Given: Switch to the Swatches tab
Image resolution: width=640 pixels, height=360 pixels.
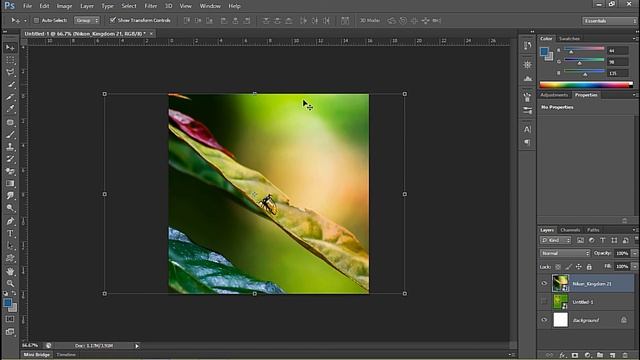Looking at the screenshot, I should tap(569, 38).
